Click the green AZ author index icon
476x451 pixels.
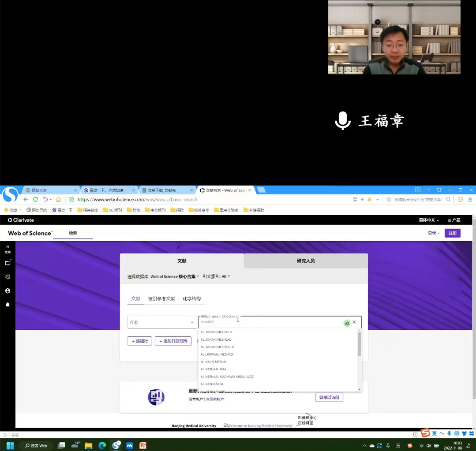point(347,323)
